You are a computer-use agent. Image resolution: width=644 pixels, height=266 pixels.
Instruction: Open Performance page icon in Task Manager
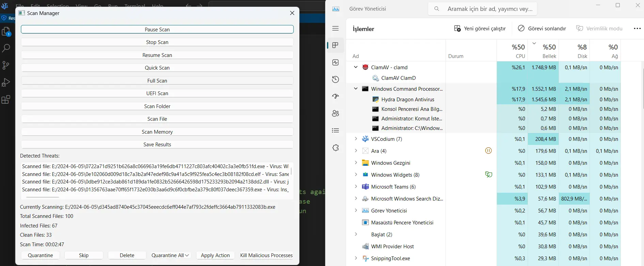[x=335, y=62]
